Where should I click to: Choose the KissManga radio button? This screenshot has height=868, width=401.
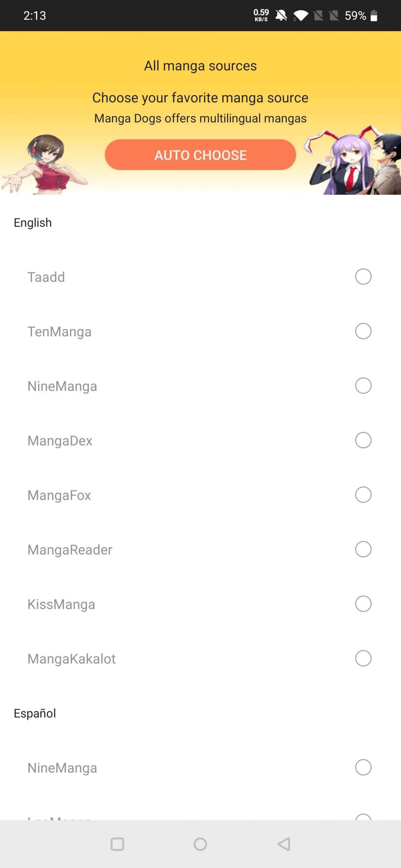(x=363, y=604)
